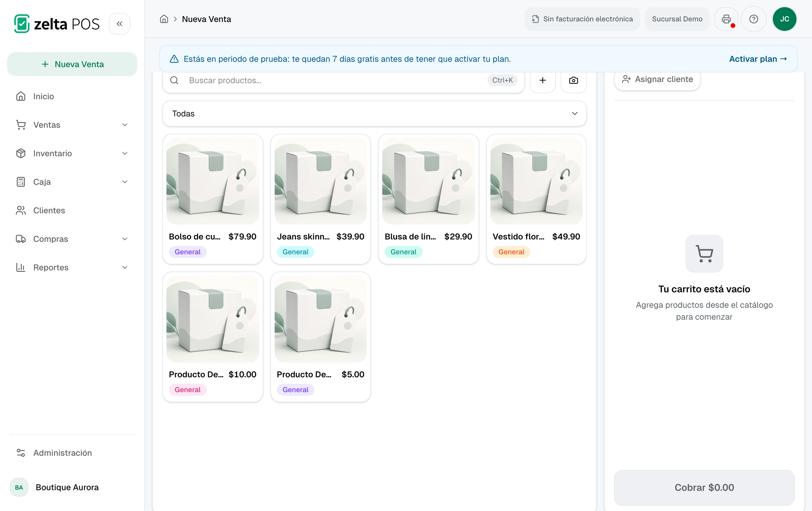This screenshot has width=812, height=511.
Task: Click the Ctrl+K shortcut badge
Action: point(502,80)
